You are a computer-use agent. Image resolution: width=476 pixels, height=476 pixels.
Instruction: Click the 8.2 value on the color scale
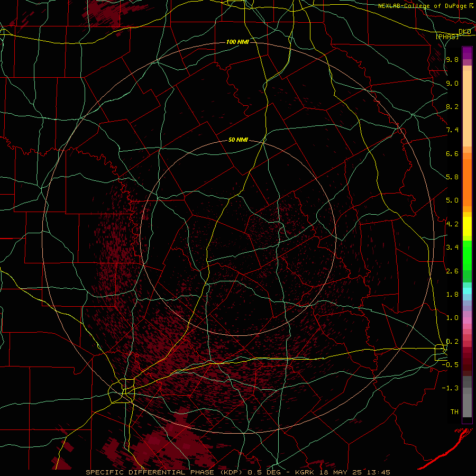pos(452,106)
